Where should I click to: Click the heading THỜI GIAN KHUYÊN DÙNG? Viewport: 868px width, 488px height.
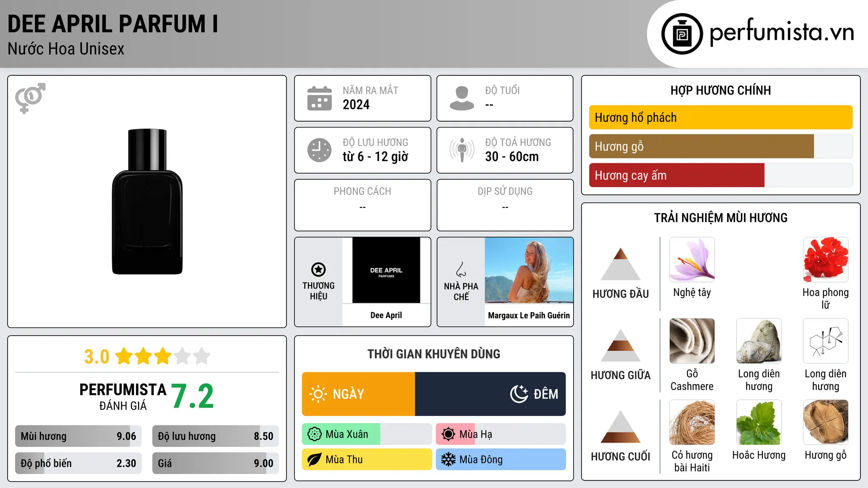[434, 354]
